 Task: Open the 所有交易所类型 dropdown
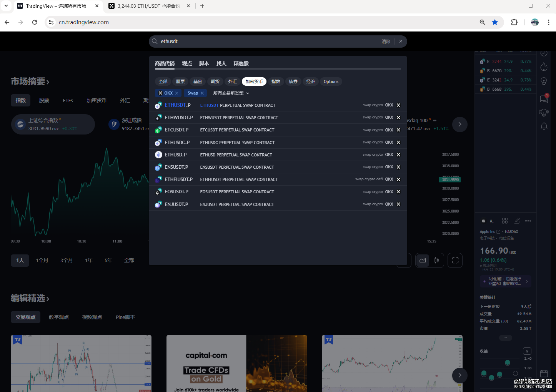pos(231,93)
